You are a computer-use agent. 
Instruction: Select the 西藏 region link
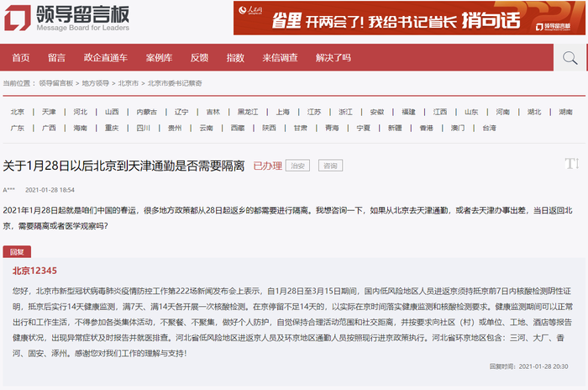click(x=238, y=128)
